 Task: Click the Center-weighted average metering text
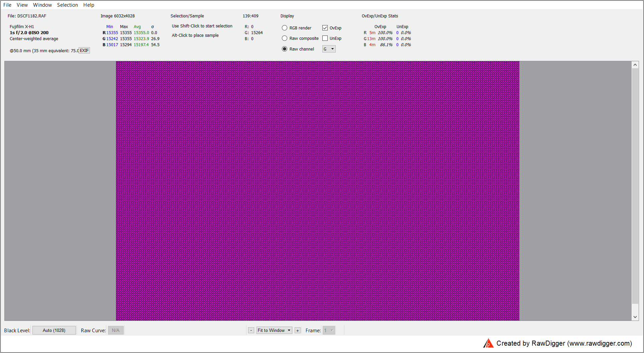point(34,39)
